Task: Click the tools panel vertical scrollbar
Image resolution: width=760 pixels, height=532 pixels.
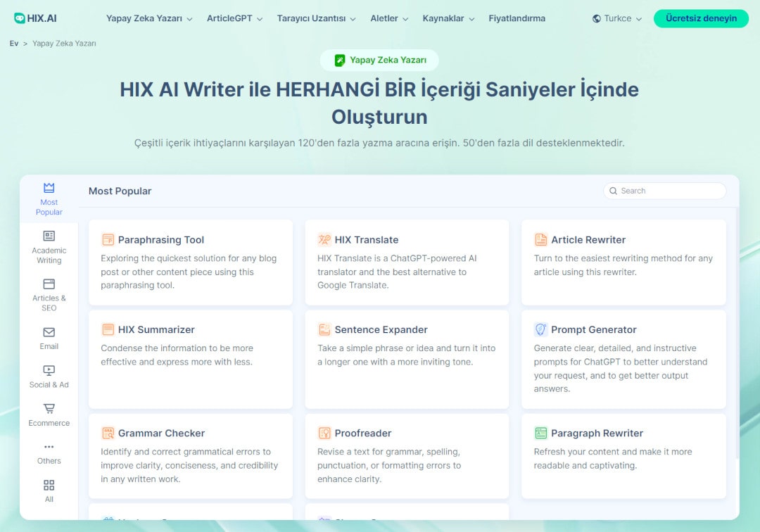Action: click(x=737, y=333)
